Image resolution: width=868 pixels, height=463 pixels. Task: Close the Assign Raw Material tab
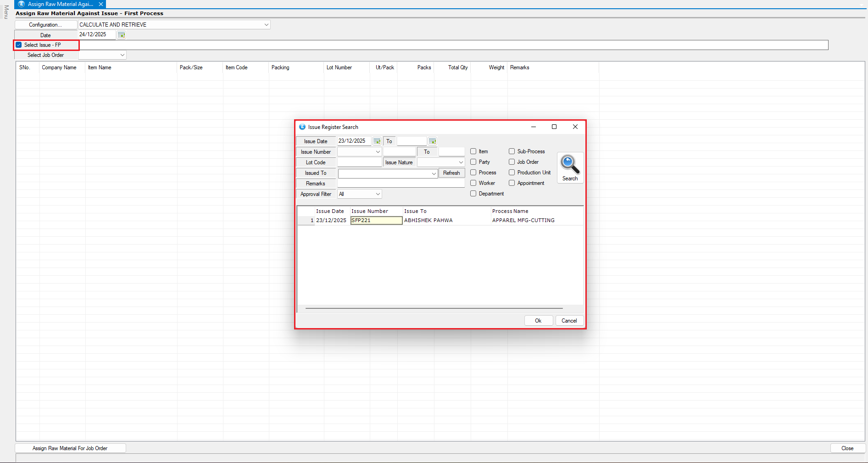click(x=101, y=4)
